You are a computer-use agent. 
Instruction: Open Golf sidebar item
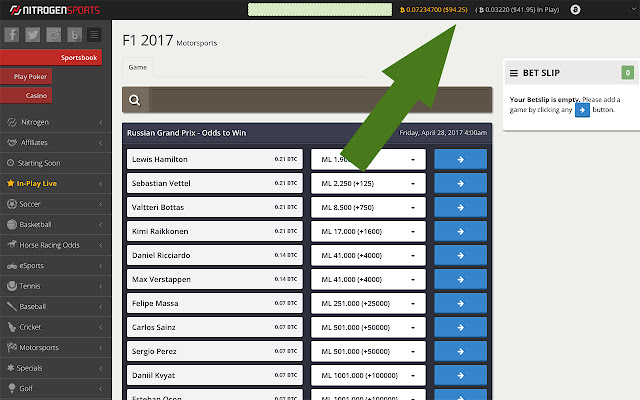[56, 388]
